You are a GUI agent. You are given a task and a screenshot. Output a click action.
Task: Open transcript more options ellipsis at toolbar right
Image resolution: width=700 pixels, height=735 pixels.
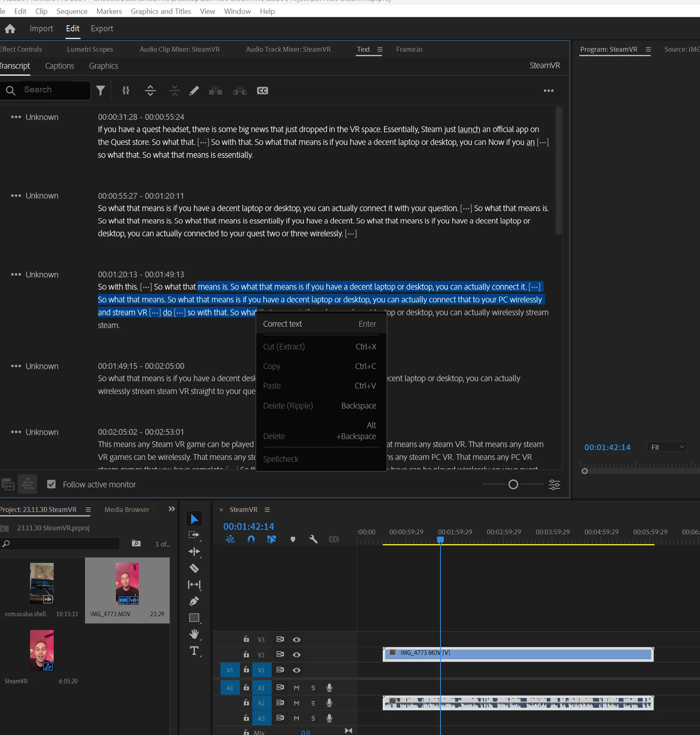(x=549, y=91)
